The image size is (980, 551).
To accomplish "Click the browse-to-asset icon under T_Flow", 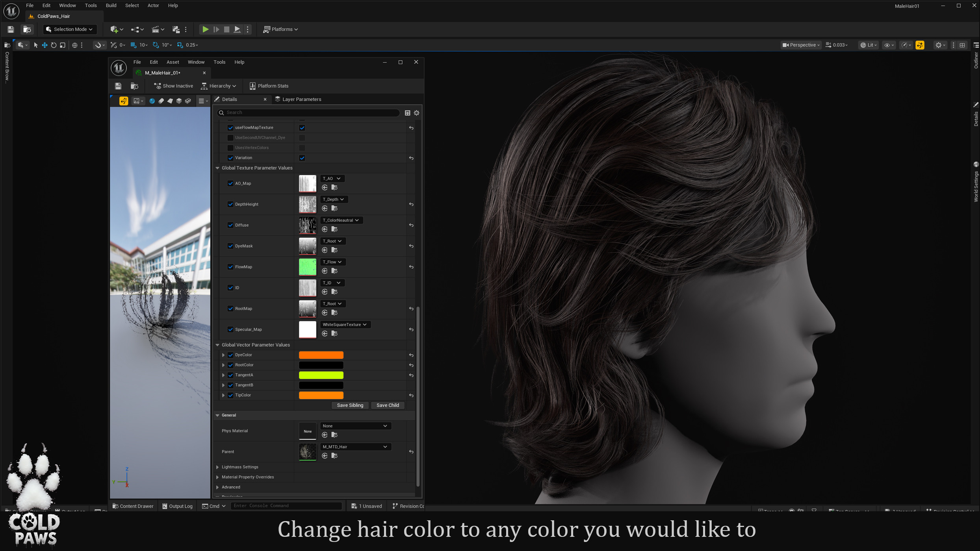I will coord(334,271).
